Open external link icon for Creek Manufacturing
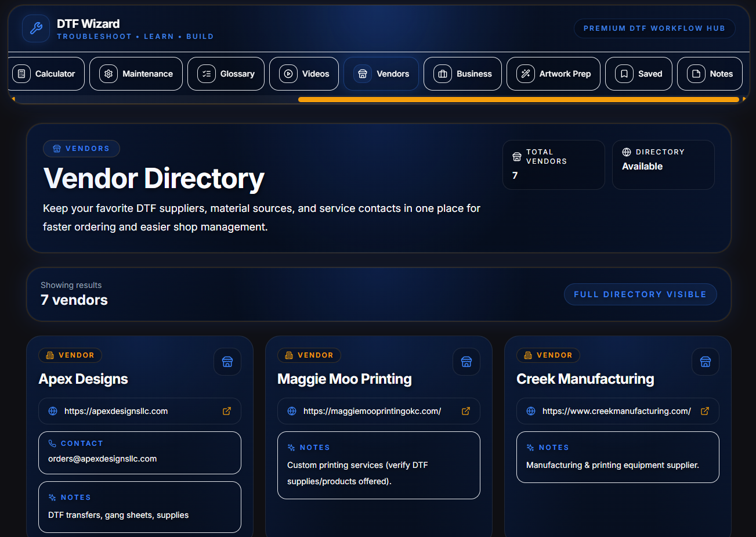 tap(705, 411)
